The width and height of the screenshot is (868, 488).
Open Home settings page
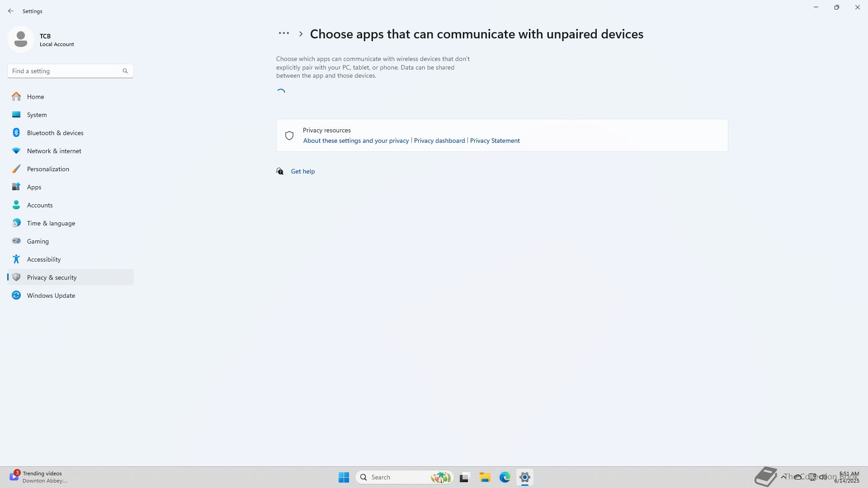(35, 97)
